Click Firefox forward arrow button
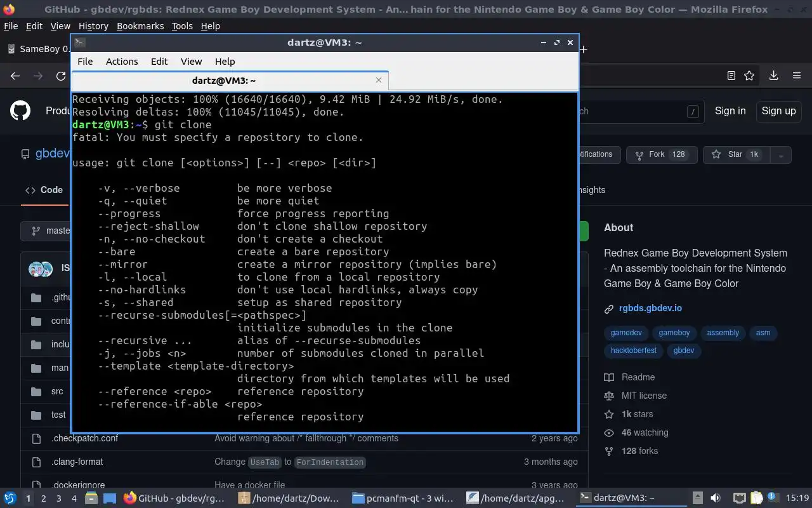Screen dimensions: 812x508 tap(38, 76)
